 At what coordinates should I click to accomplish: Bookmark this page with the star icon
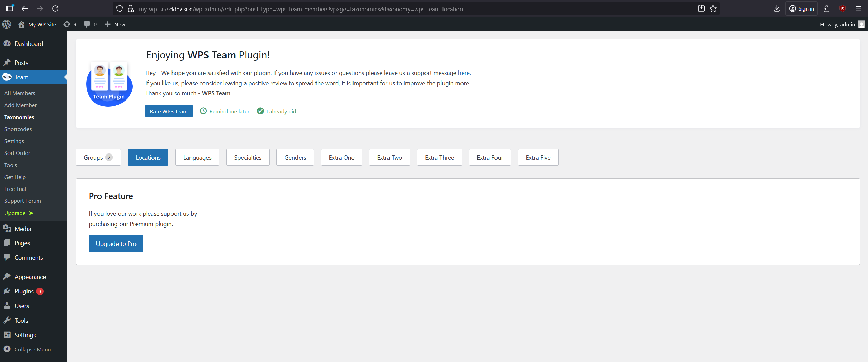coord(713,8)
